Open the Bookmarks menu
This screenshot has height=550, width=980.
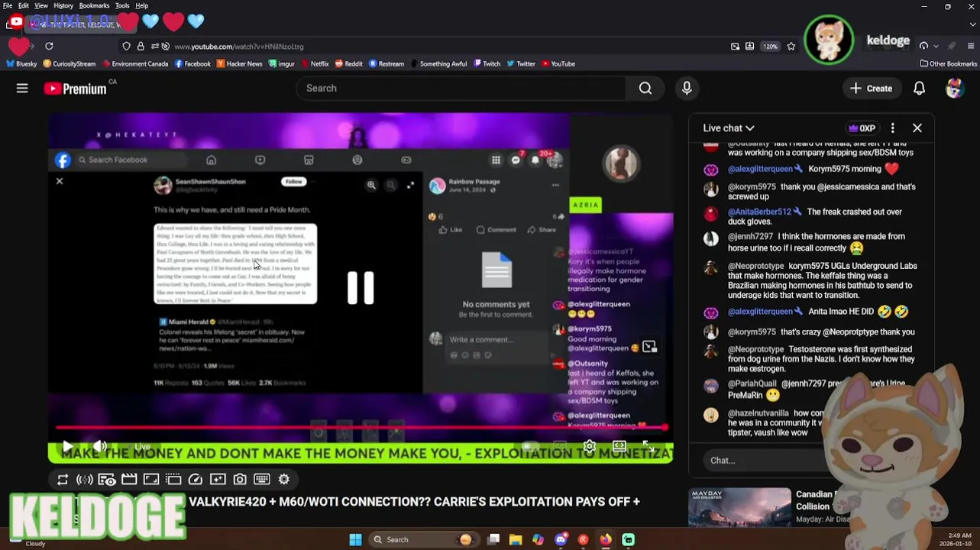[x=94, y=5]
